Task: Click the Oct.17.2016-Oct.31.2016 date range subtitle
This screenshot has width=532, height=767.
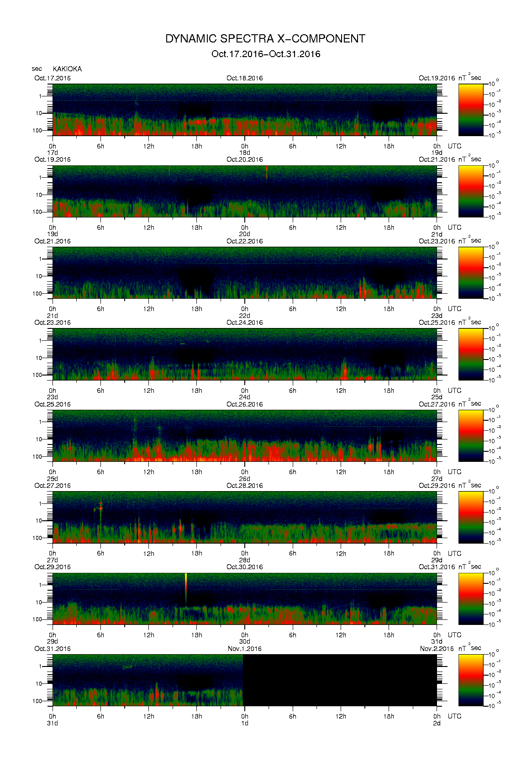Action: [266, 54]
